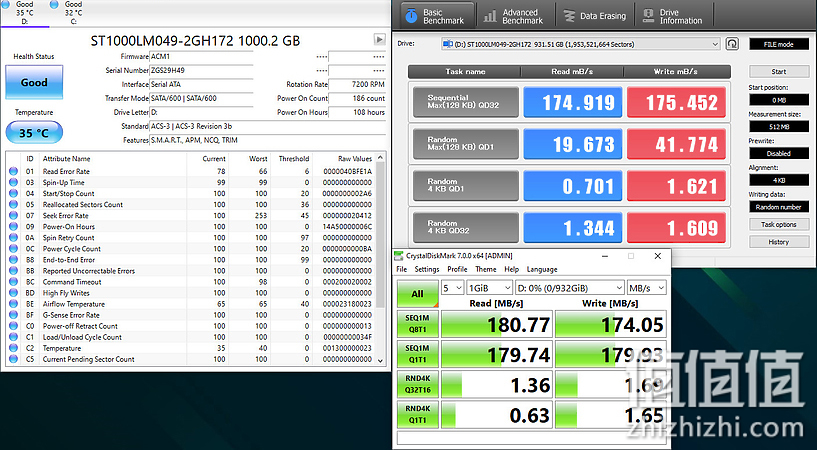The width and height of the screenshot is (817, 450).
Task: Open the D: 0% (0/932GiB) drive dropdown
Action: 570,288
